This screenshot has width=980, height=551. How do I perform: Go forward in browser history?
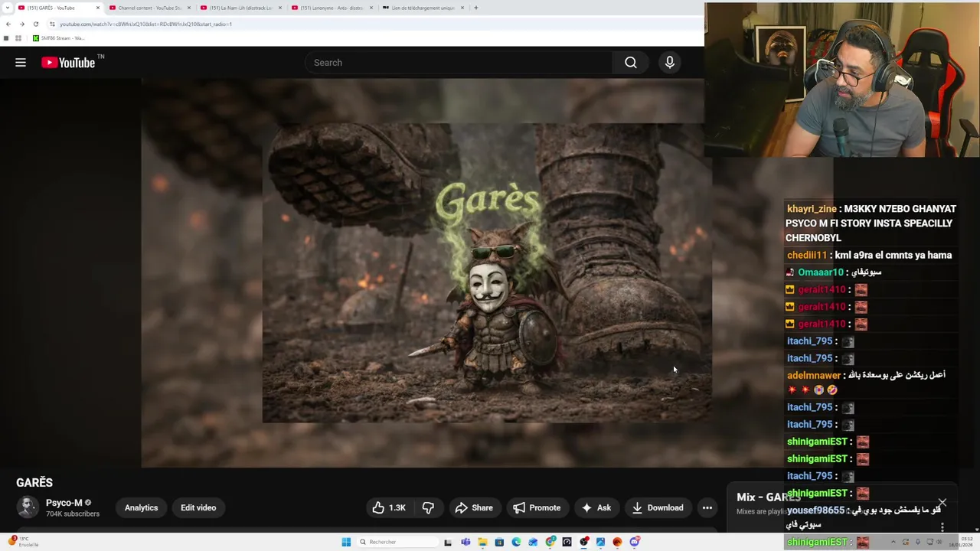pos(21,24)
